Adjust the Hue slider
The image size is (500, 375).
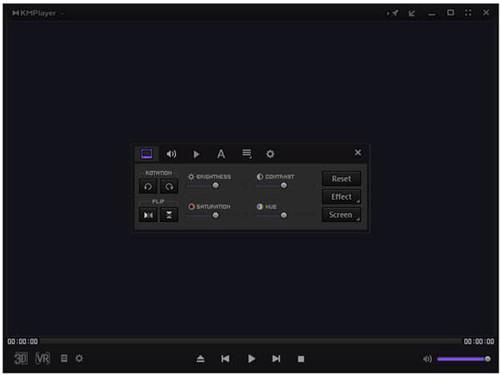(284, 215)
